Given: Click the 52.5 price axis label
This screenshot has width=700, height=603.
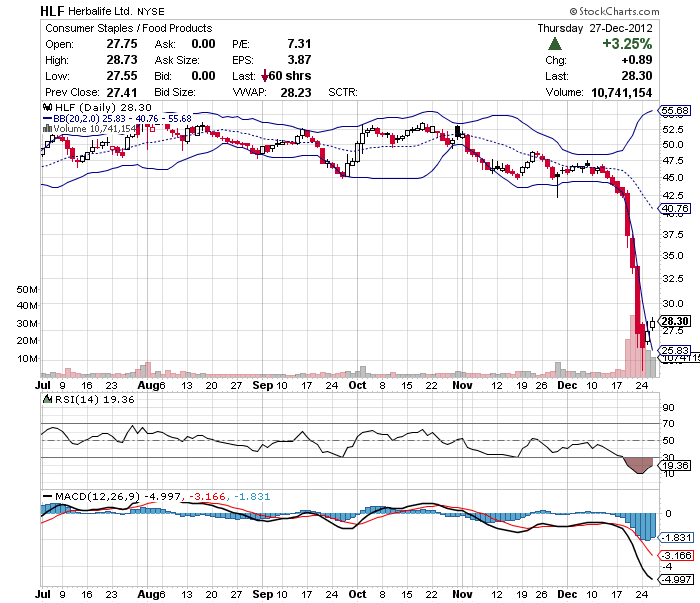Looking at the screenshot, I should [673, 129].
